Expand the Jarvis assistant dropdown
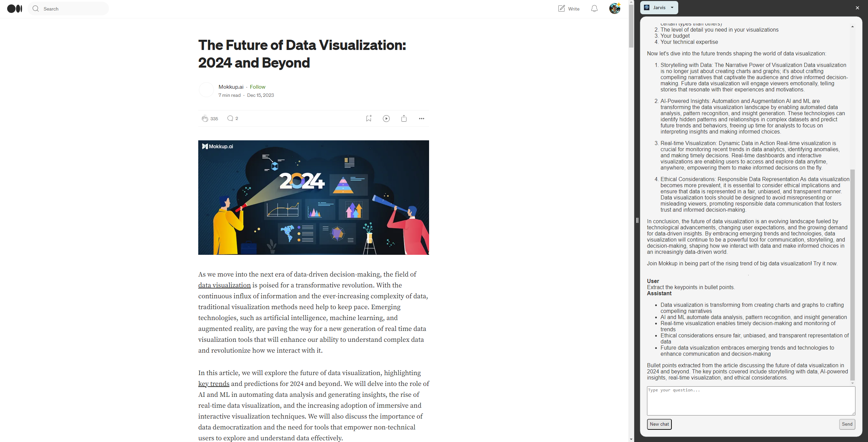The image size is (868, 442). point(672,7)
